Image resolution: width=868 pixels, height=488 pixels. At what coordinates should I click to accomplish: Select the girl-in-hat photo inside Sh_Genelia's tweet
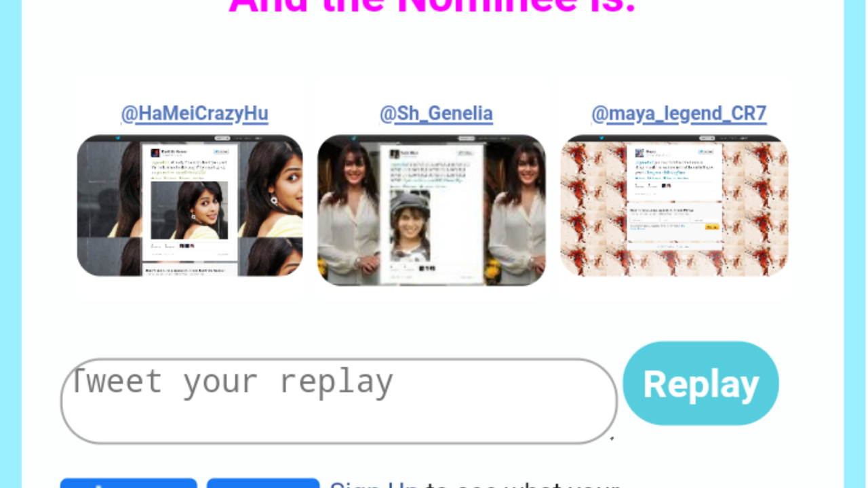point(410,226)
